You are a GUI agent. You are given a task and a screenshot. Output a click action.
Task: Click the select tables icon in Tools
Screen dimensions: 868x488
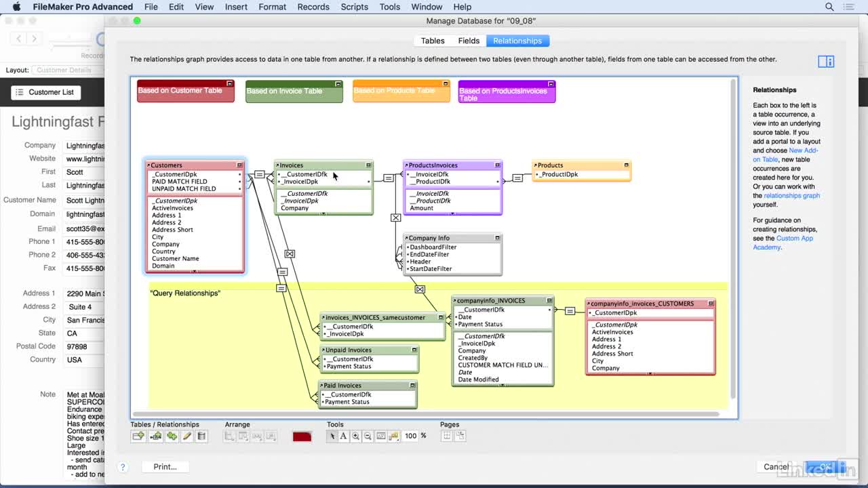tap(393, 436)
